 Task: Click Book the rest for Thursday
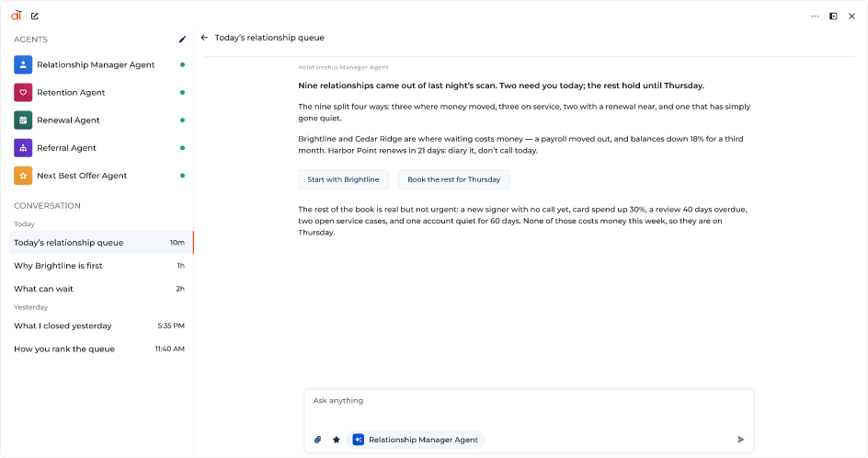tap(453, 179)
